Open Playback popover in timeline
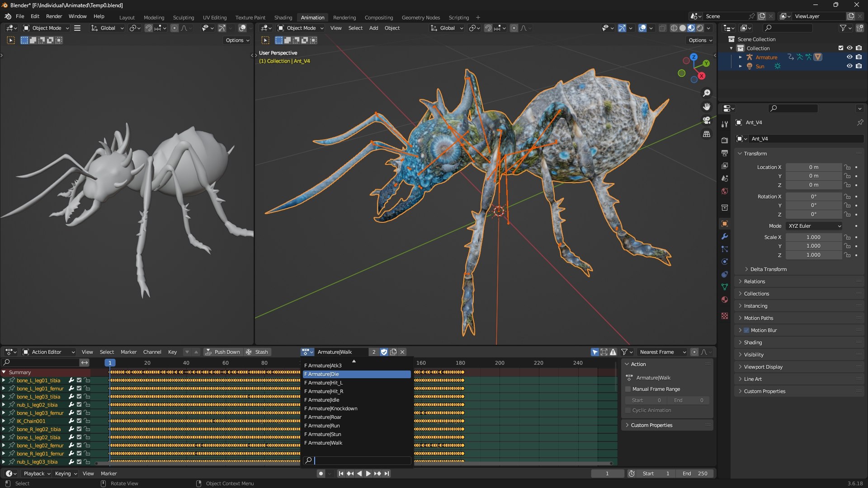This screenshot has height=488, width=868. click(37, 474)
